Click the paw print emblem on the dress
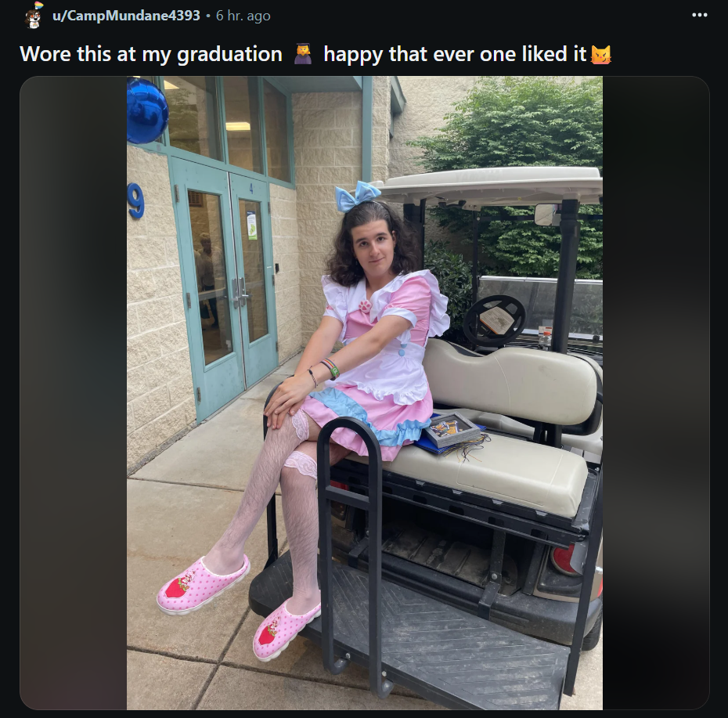The image size is (728, 718). point(366,306)
